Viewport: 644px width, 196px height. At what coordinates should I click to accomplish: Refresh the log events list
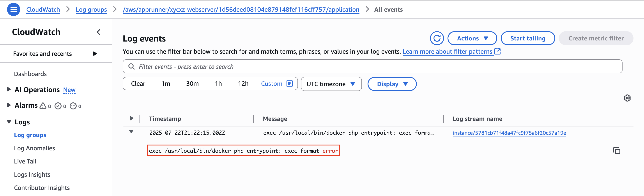tap(437, 38)
